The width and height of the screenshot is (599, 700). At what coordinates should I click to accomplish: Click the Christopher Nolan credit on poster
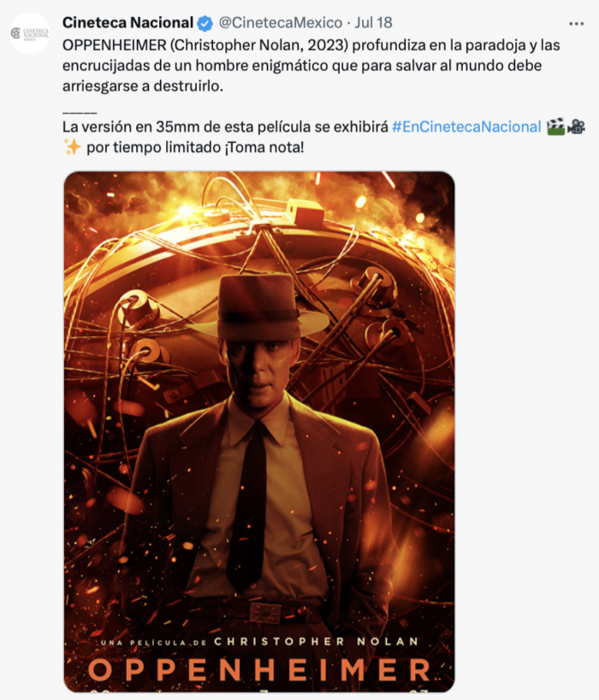pos(316,642)
